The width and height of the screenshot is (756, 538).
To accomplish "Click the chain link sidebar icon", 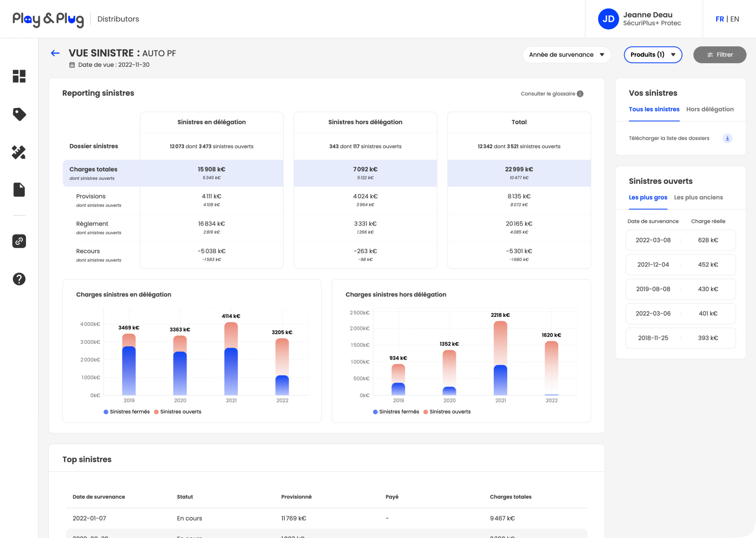I will 19,241.
